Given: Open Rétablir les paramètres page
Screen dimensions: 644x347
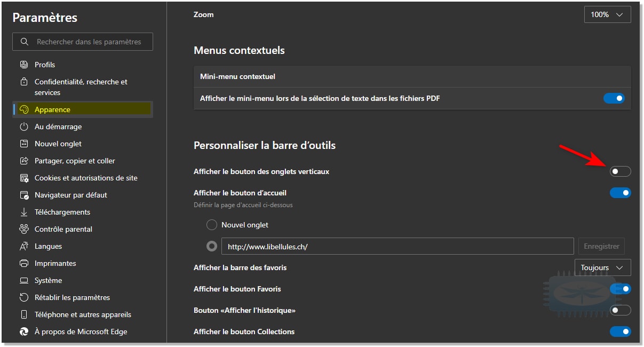Looking at the screenshot, I should point(83,297).
